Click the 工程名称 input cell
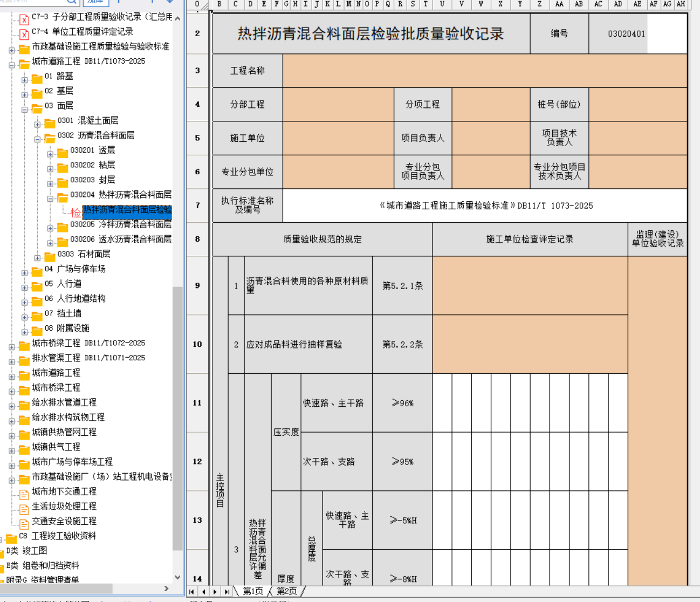The height and width of the screenshot is (602, 700). pos(484,71)
